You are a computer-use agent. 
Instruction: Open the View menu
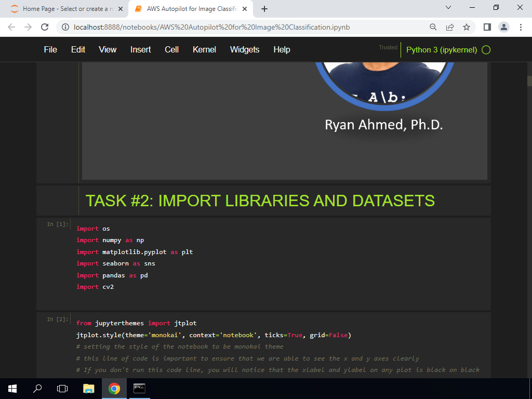[108, 49]
